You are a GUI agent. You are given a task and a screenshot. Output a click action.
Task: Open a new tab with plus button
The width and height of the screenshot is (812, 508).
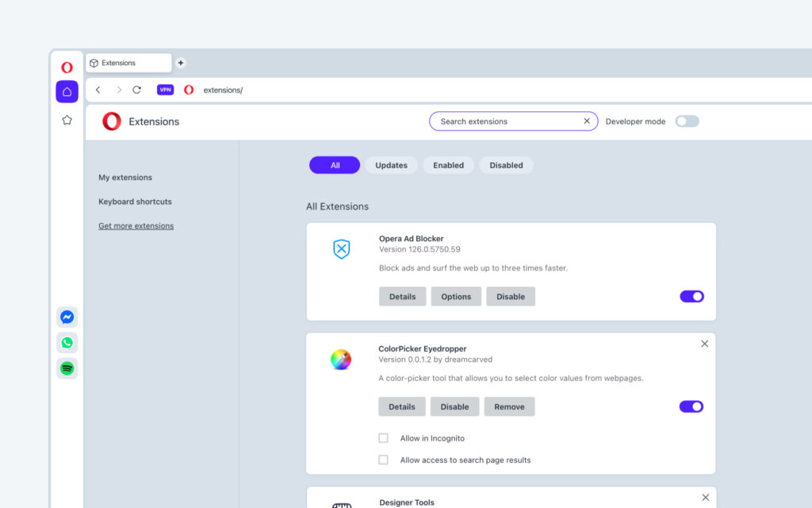(x=180, y=63)
